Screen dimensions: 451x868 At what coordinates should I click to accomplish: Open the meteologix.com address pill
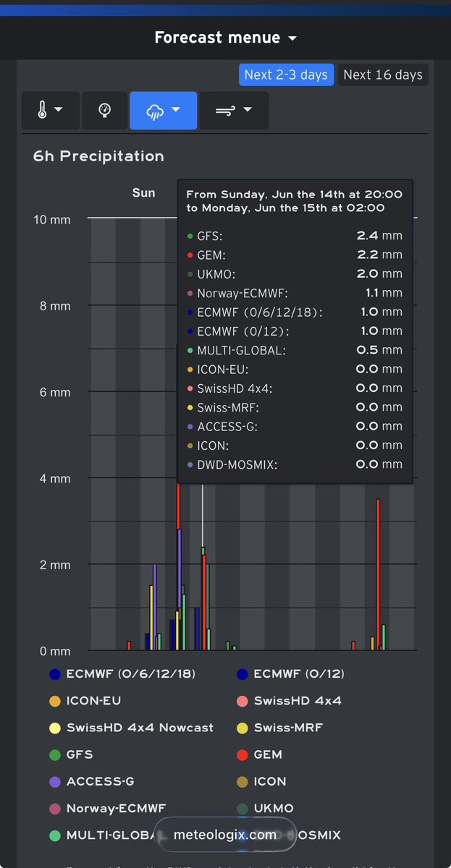(225, 835)
